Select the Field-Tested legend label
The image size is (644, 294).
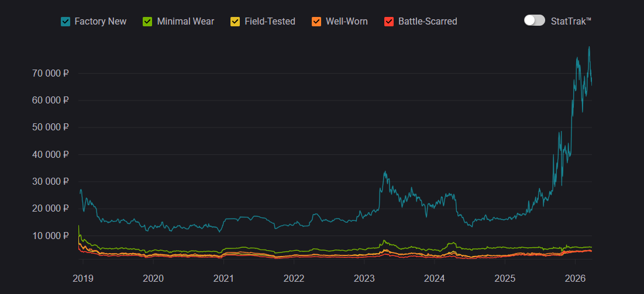click(x=270, y=22)
